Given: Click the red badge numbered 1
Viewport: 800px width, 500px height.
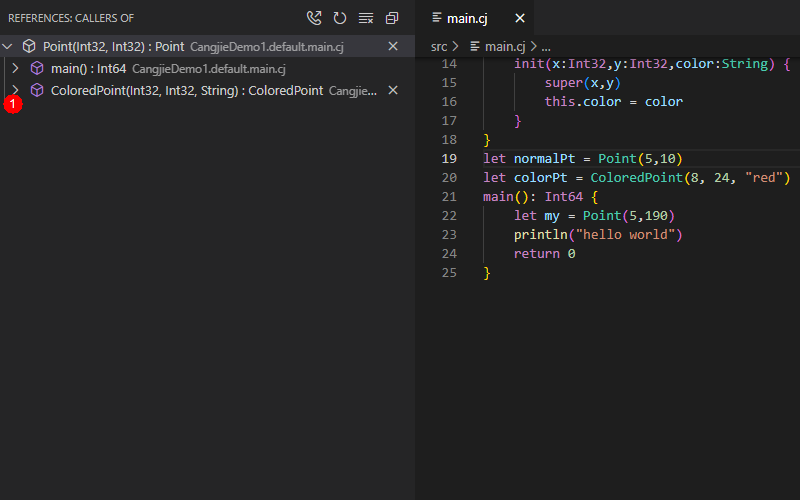Looking at the screenshot, I should tap(12, 104).
